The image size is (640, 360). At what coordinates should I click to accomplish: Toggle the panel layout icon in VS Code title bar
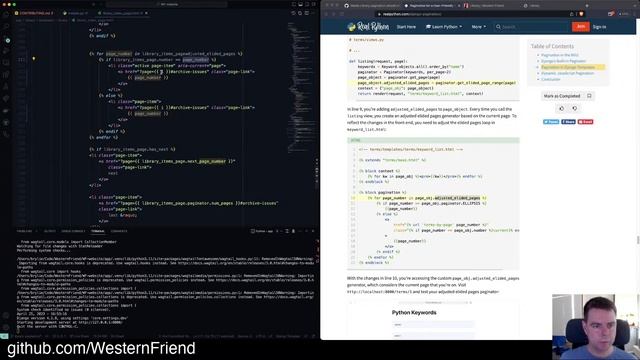click(x=300, y=4)
